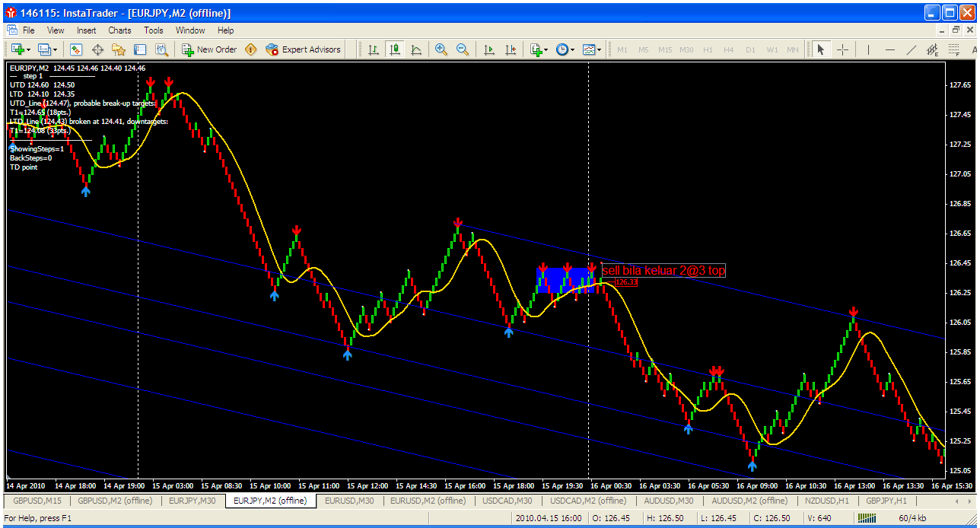980x528 pixels.
Task: Select the H4 timeframe button
Action: (729, 49)
